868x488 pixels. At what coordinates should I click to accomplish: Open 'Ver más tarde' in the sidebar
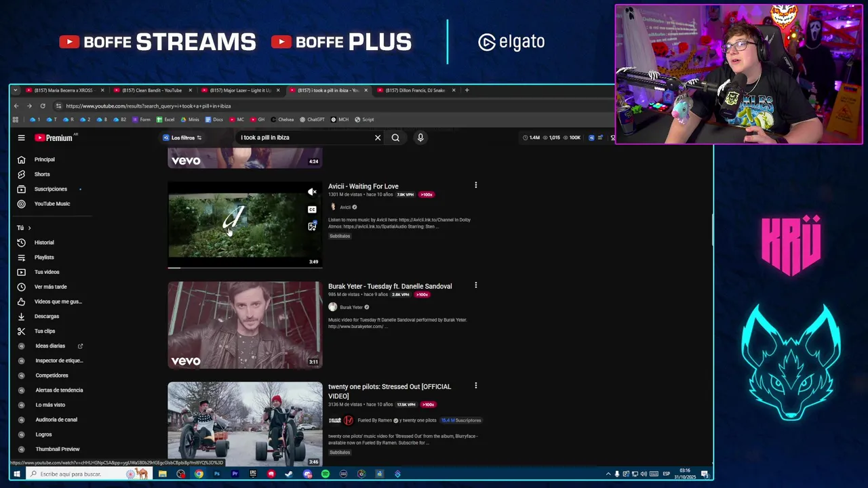coord(50,287)
